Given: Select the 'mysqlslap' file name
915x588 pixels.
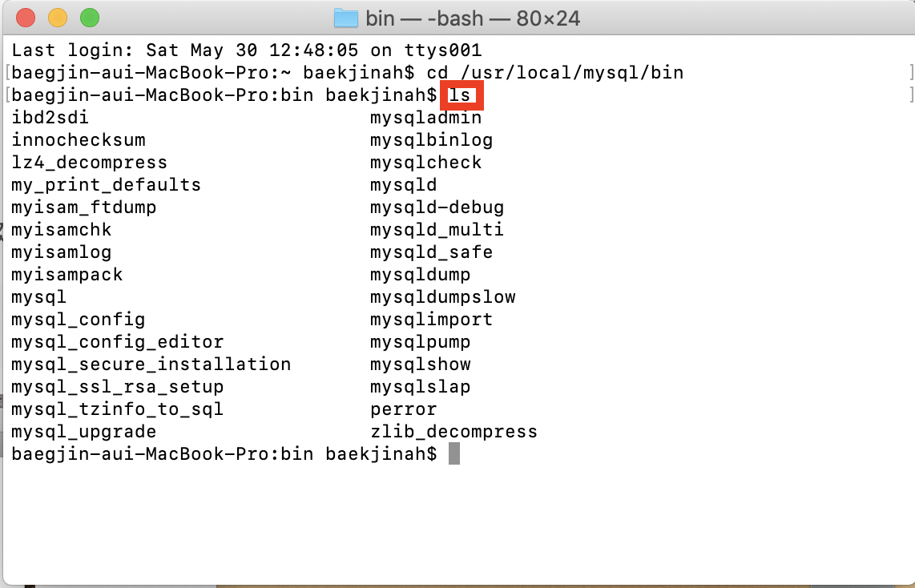Looking at the screenshot, I should pos(421,387).
